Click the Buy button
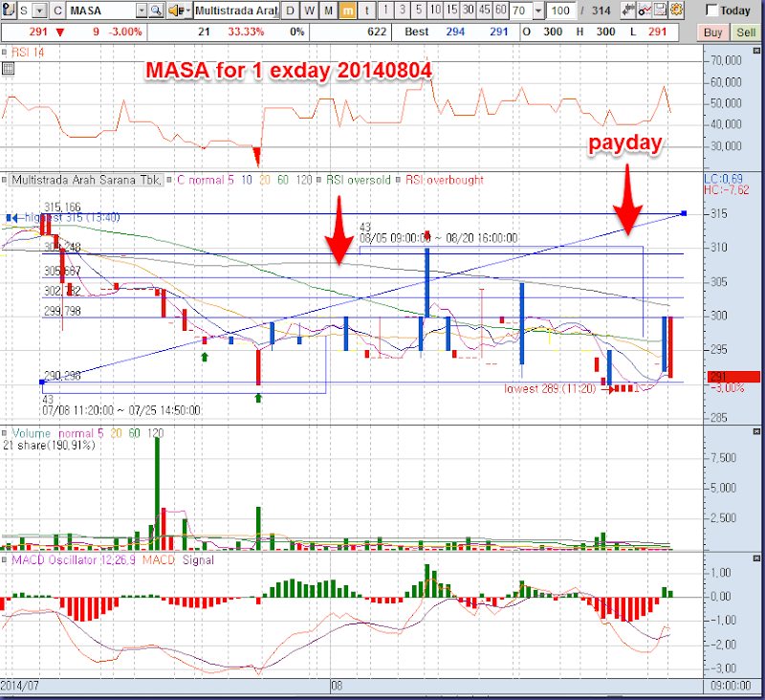 712,33
